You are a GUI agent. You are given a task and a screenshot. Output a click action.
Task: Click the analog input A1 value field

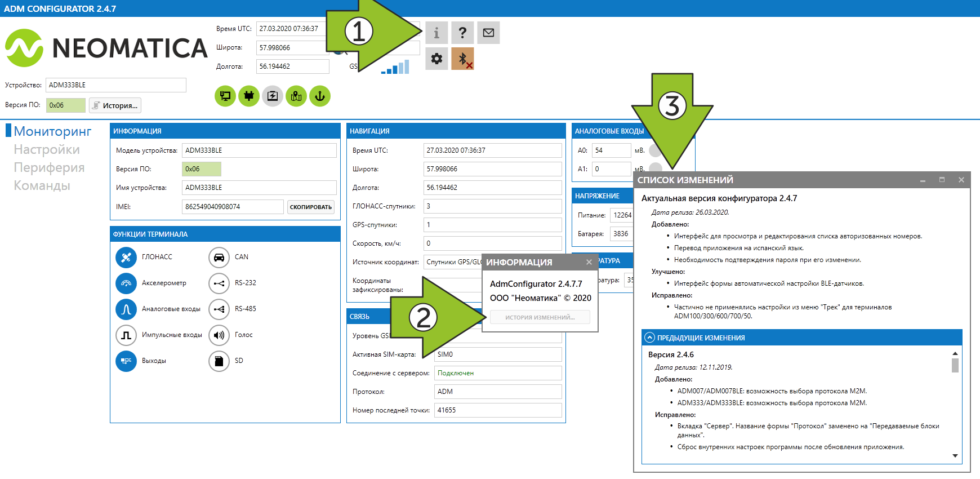(612, 169)
